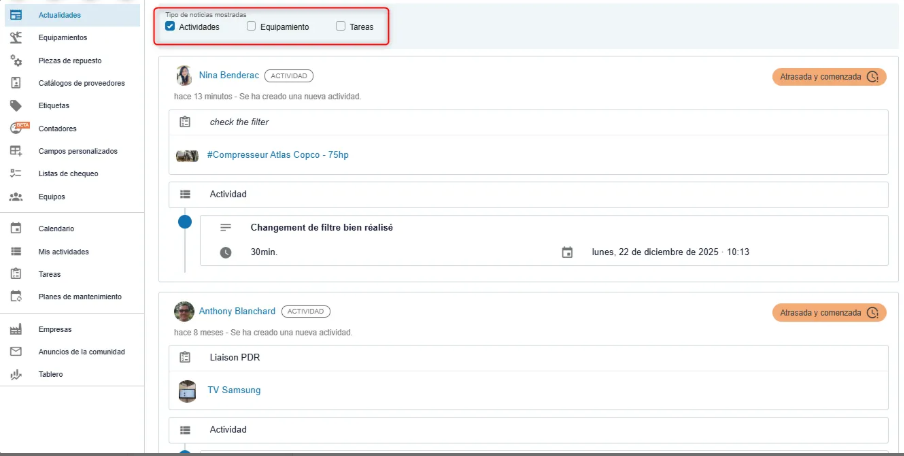Expand the second Actividad list section
Screen dimensions: 904x456
(528, 430)
